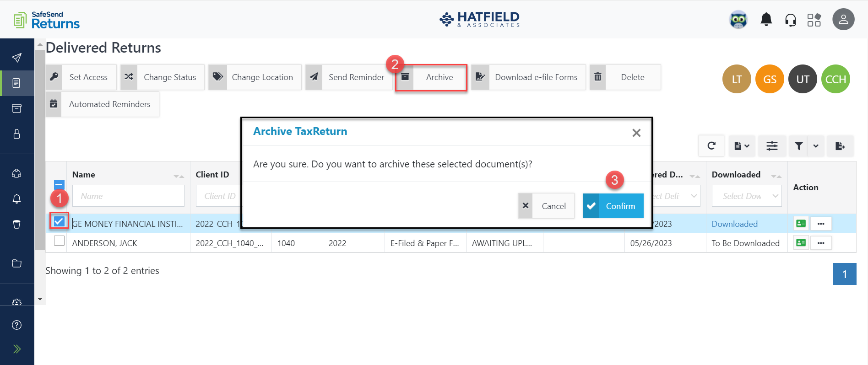Click the owl assistant icon
Image resolution: width=868 pixels, height=365 pixels.
738,20
